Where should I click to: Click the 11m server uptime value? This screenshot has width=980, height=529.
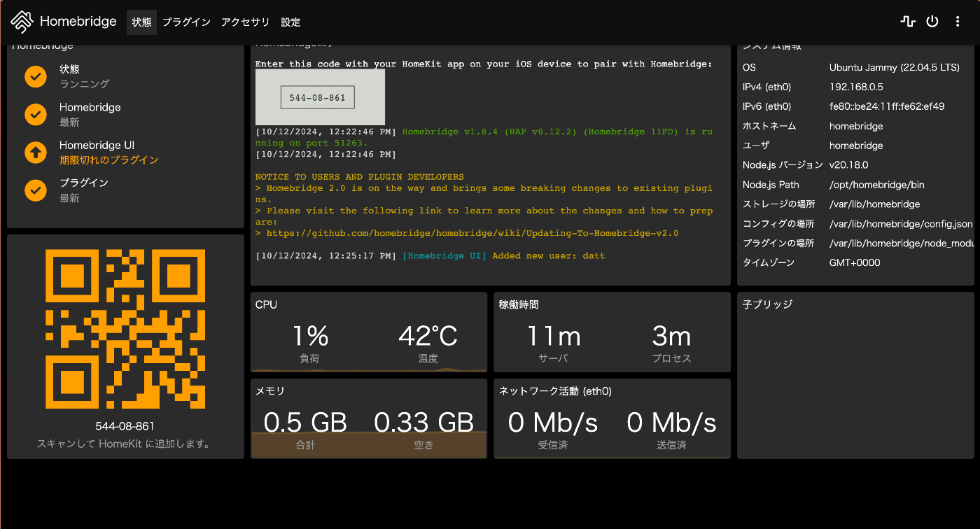click(x=553, y=337)
